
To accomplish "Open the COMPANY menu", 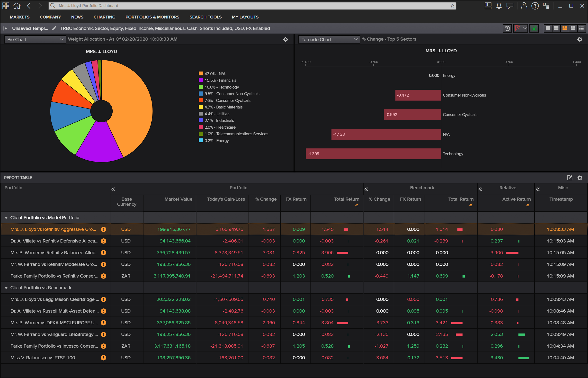I will pos(50,17).
